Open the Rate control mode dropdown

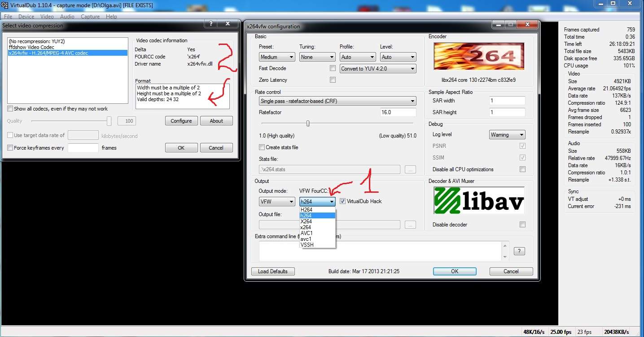click(x=337, y=101)
